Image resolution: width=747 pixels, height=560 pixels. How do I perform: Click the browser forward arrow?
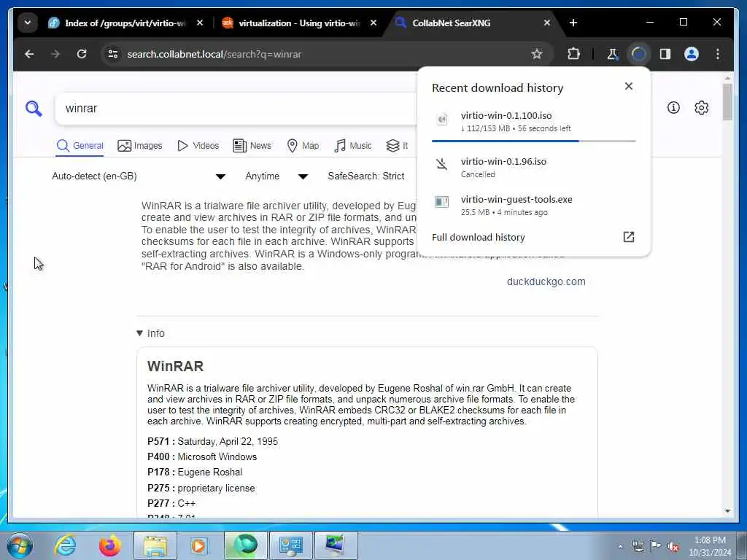coord(55,54)
